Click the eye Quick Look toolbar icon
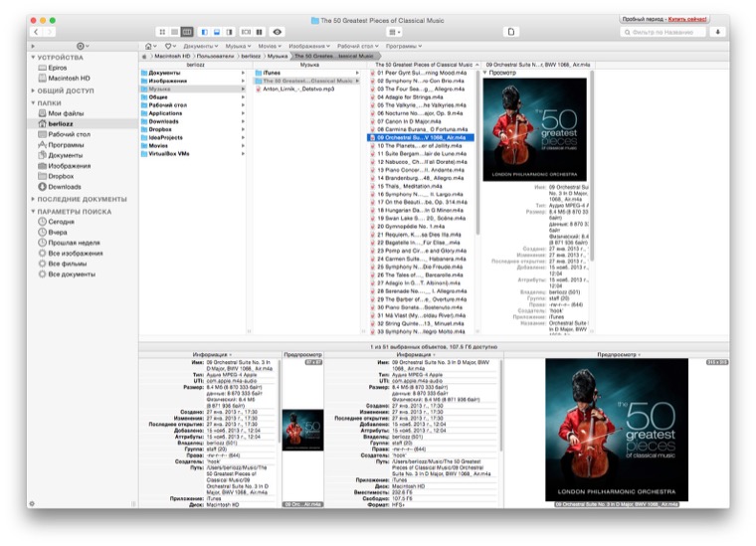Screen dimensions: 756x546 coord(278,32)
